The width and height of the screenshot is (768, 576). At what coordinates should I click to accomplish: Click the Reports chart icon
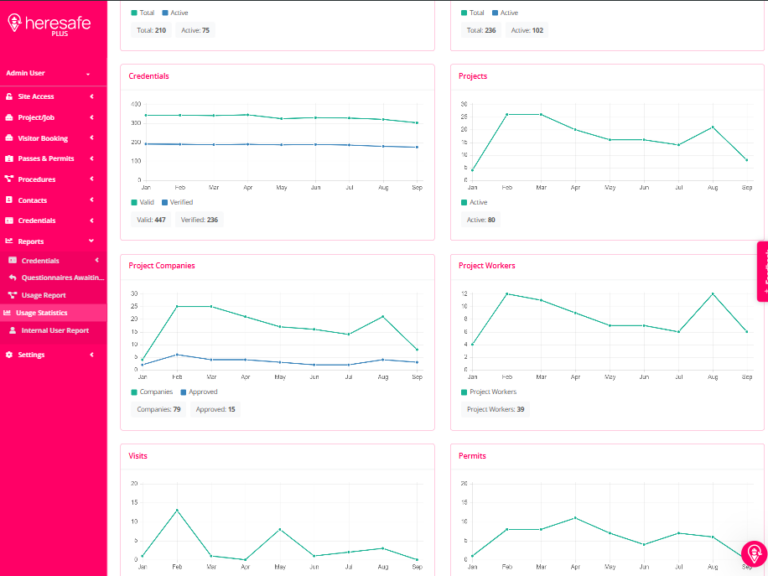[9, 241]
